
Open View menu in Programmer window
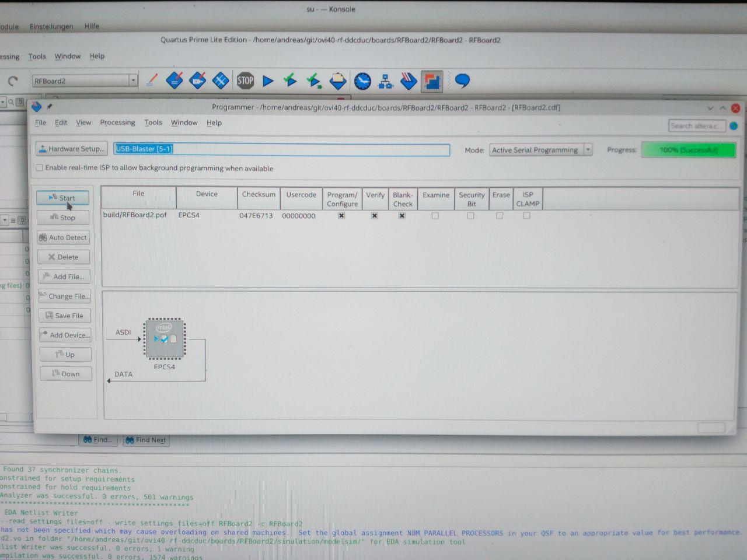click(x=83, y=123)
